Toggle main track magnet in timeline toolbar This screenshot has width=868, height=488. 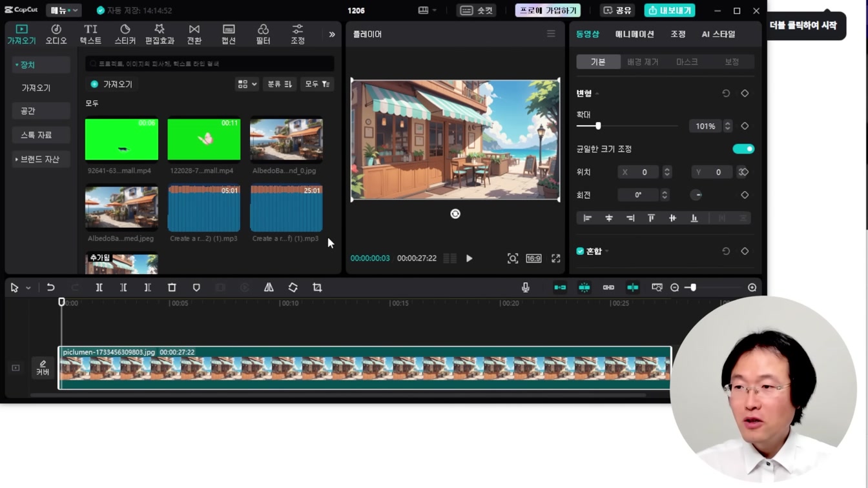coord(560,287)
